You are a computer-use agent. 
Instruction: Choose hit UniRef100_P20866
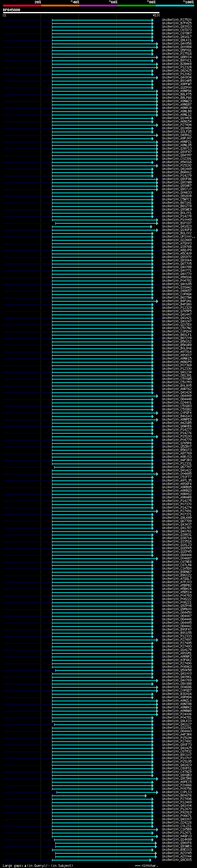click(x=177, y=785)
